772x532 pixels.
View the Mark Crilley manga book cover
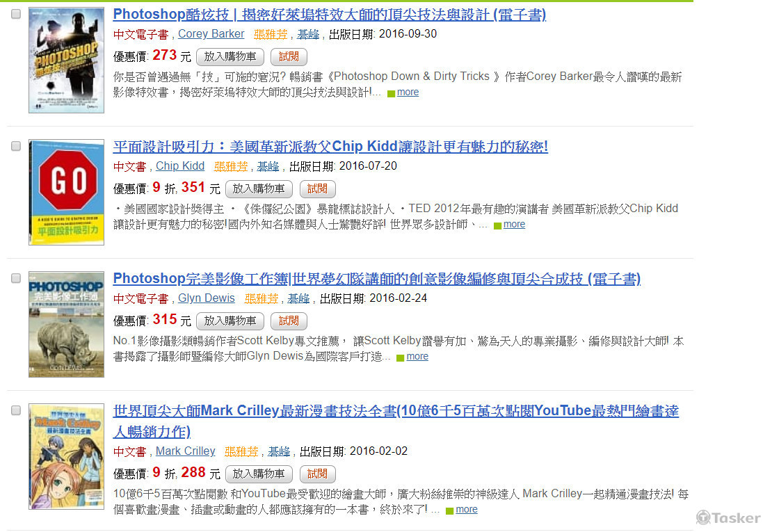[x=66, y=456]
